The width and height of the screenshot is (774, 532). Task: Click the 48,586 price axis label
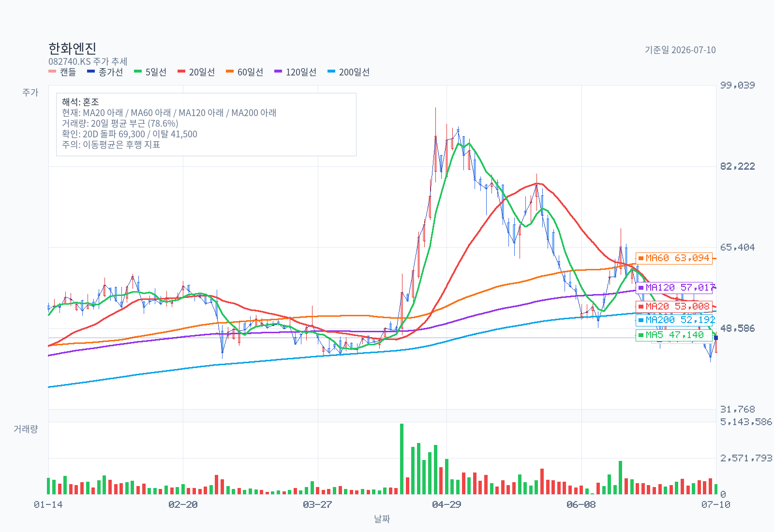coord(737,328)
